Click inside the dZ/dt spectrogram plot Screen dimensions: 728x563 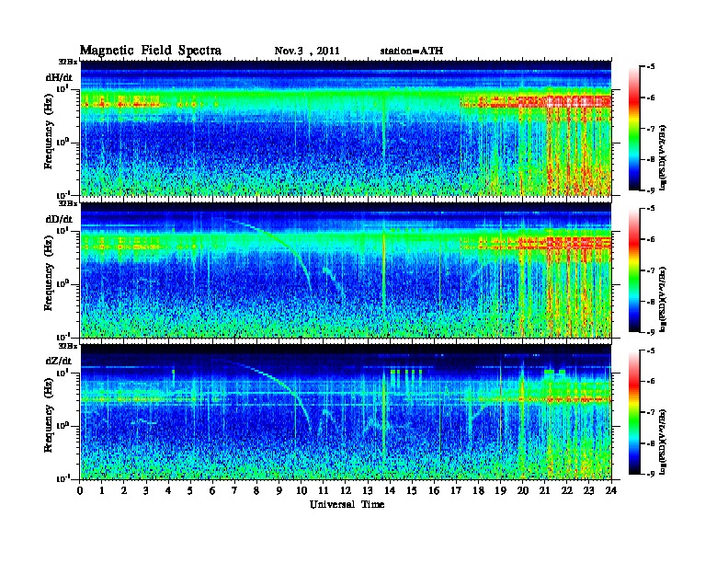(346, 412)
